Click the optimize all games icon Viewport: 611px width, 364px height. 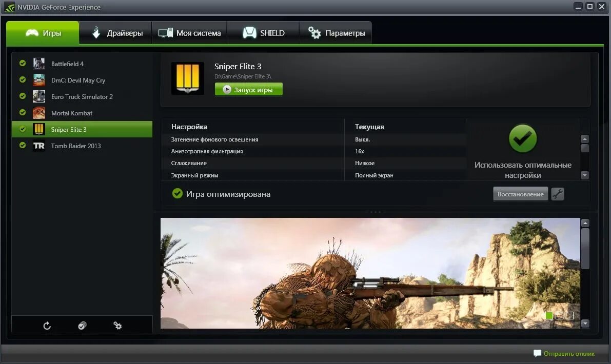82,326
